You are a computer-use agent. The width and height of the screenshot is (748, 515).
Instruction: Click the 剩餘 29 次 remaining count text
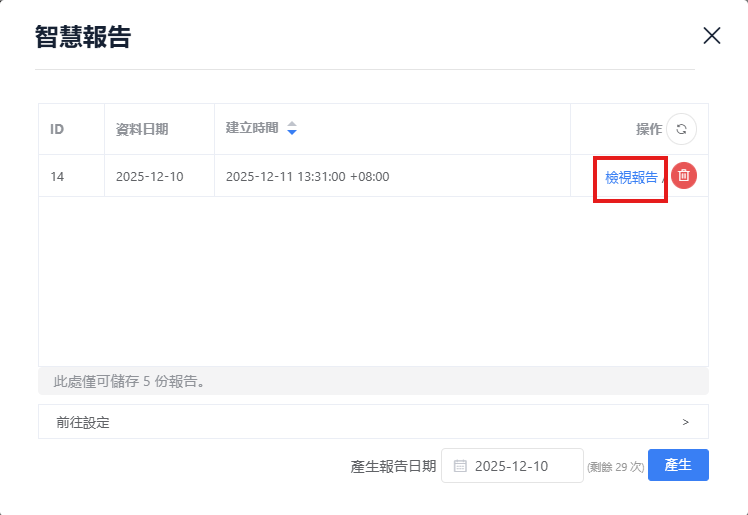(x=615, y=467)
